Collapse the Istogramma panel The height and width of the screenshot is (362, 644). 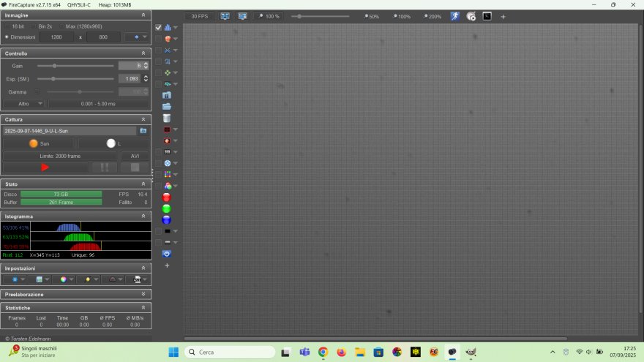tap(143, 216)
